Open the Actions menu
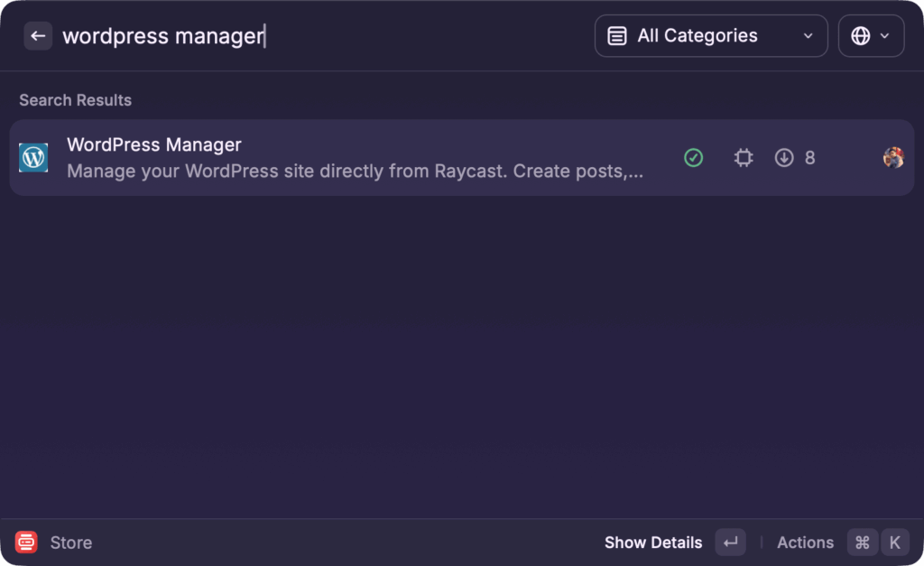924x566 pixels. click(805, 543)
